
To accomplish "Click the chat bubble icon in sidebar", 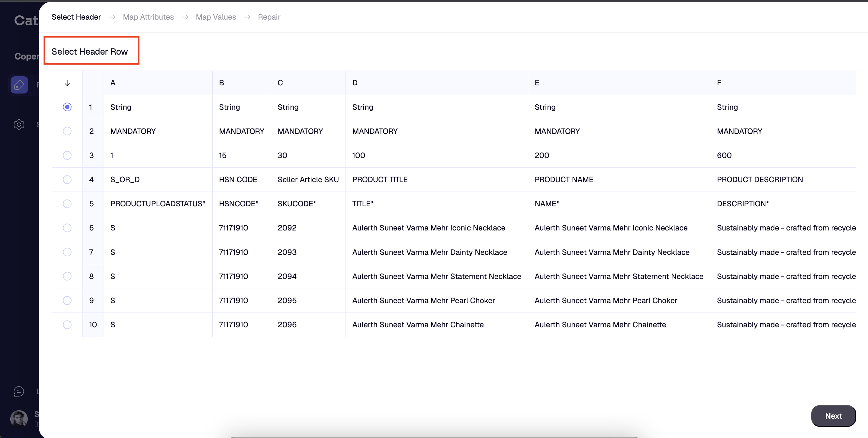I will [19, 391].
